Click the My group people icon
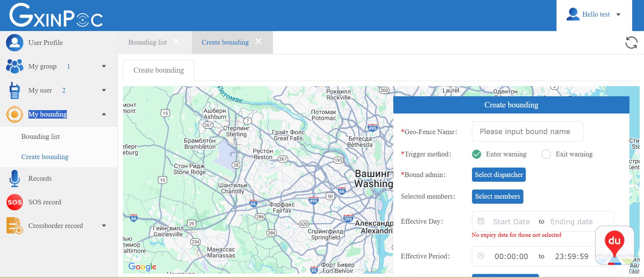Image resolution: width=644 pixels, height=278 pixels. tap(15, 66)
